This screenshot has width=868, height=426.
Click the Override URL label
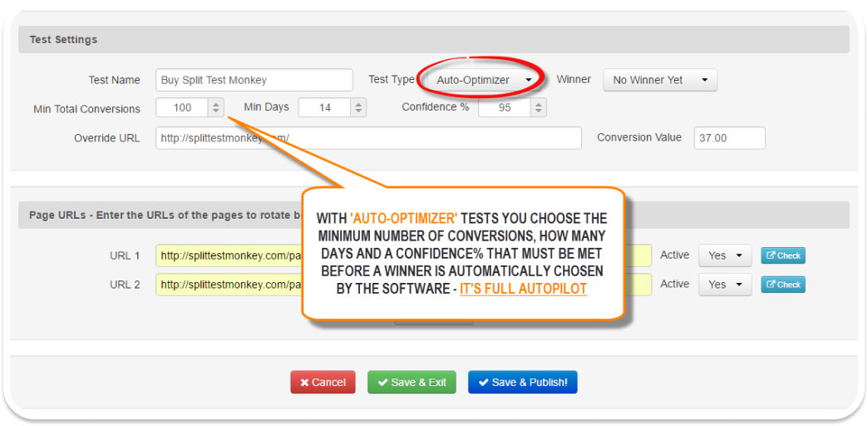click(x=107, y=138)
